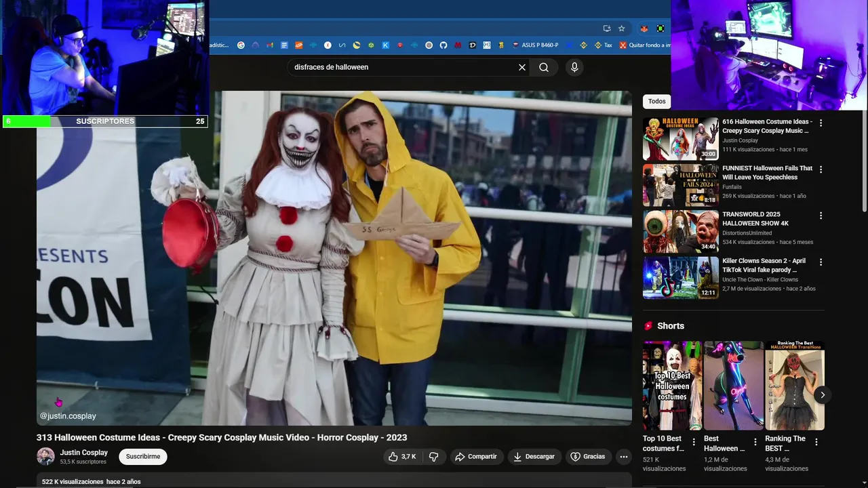
Task: Open the MetaMask fox extension
Action: pos(644,28)
